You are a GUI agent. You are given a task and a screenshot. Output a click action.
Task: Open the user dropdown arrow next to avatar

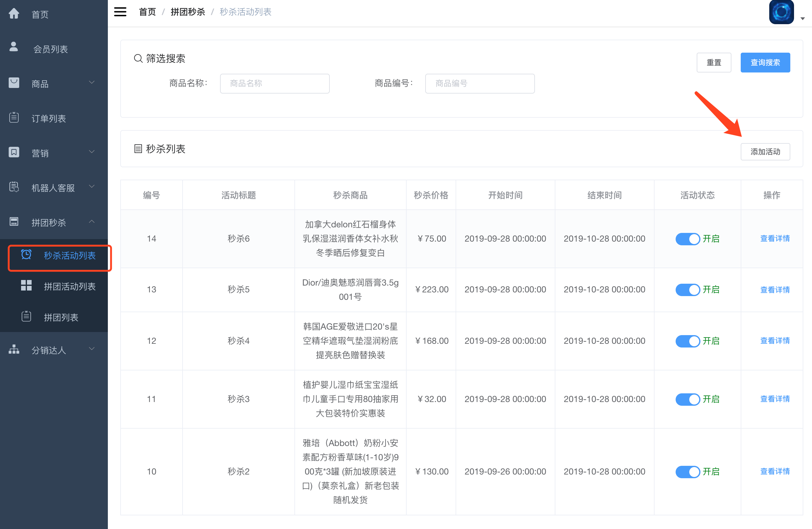click(803, 19)
